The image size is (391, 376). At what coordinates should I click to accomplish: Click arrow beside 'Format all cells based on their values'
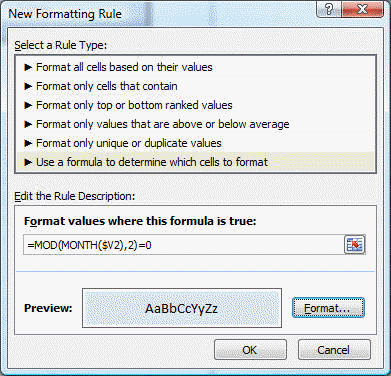click(29, 67)
